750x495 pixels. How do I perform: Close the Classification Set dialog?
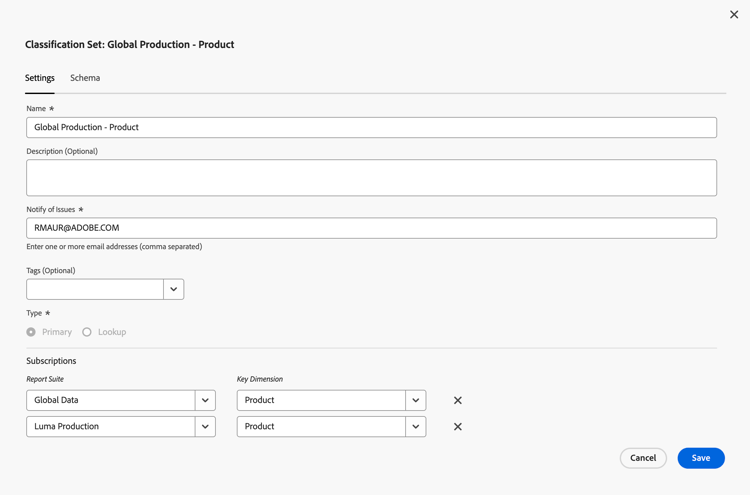pyautogui.click(x=734, y=15)
